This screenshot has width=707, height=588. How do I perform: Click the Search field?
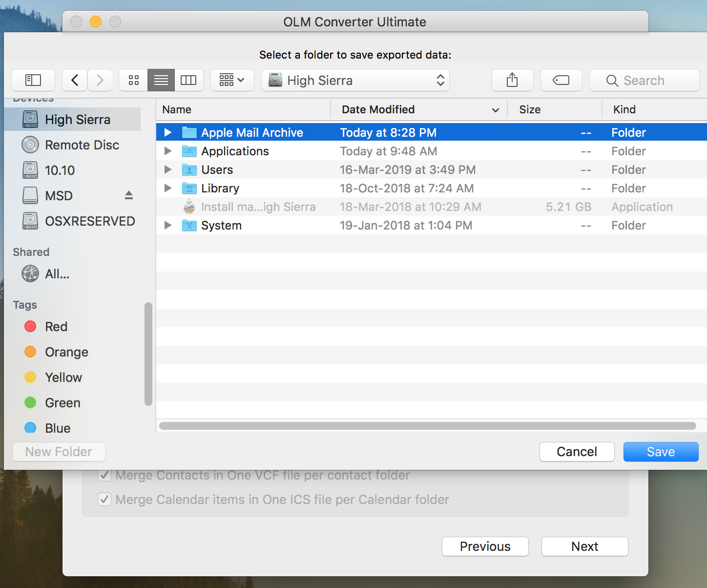(x=645, y=80)
